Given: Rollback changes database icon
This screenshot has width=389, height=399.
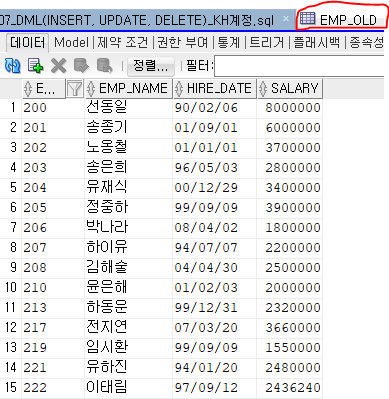Looking at the screenshot, I should pos(104,65).
